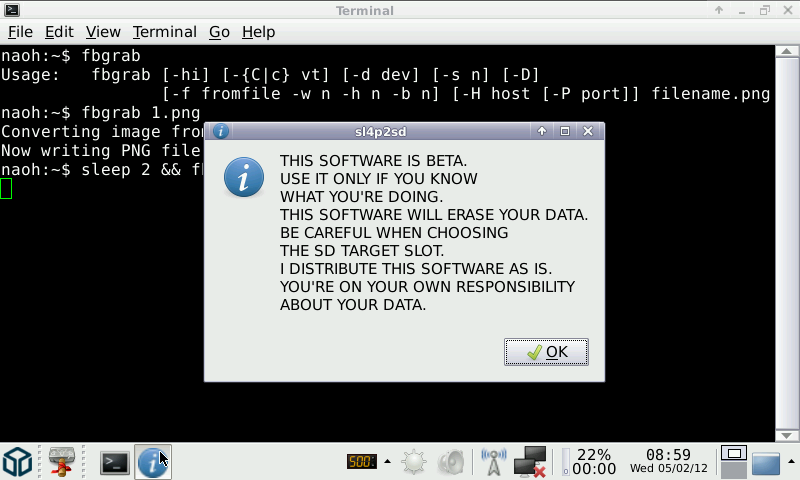Screen dimensions: 800x480
Task: Switch to the Terminal taskbar entry
Action: pyautogui.click(x=115, y=462)
